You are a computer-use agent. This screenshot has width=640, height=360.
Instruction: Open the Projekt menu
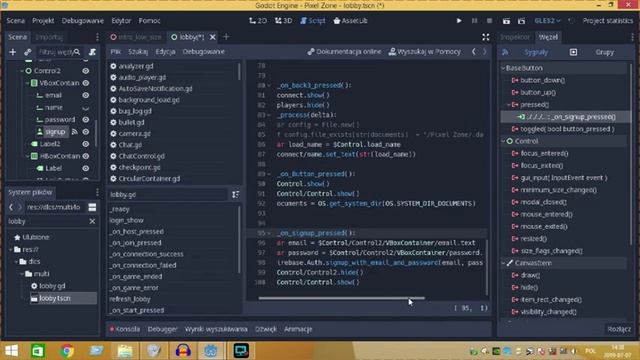[43, 20]
